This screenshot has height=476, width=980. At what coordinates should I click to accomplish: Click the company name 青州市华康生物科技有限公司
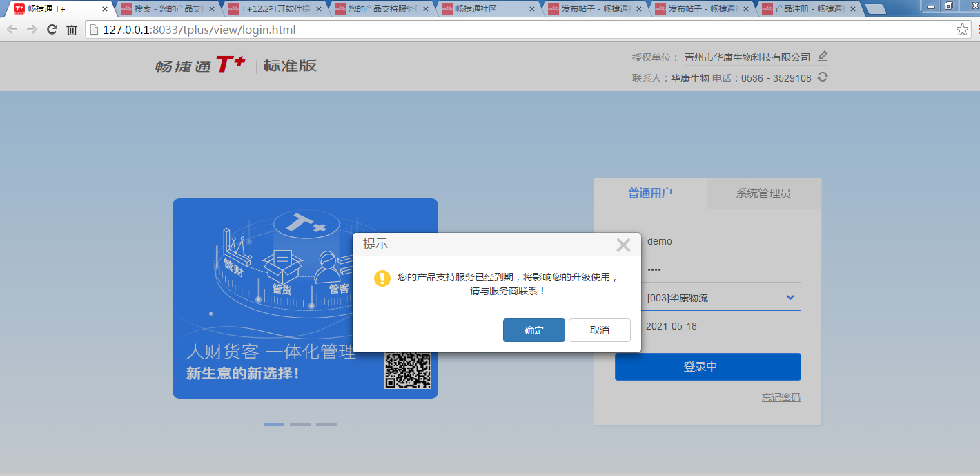[x=747, y=57]
